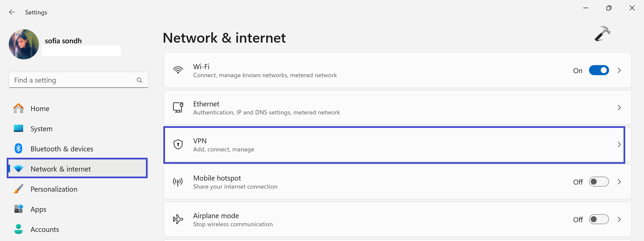Image resolution: width=644 pixels, height=241 pixels.
Task: Click the search magnifier icon
Action: pyautogui.click(x=140, y=80)
